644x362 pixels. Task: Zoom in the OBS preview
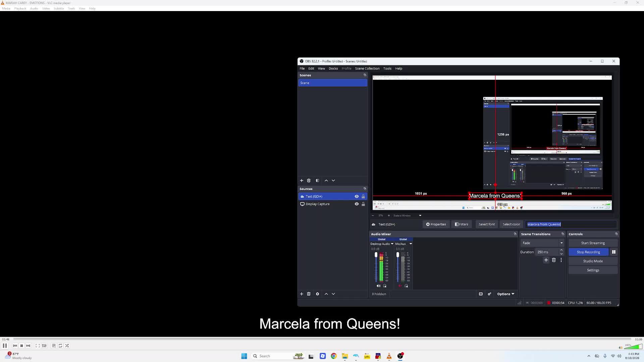[389, 216]
